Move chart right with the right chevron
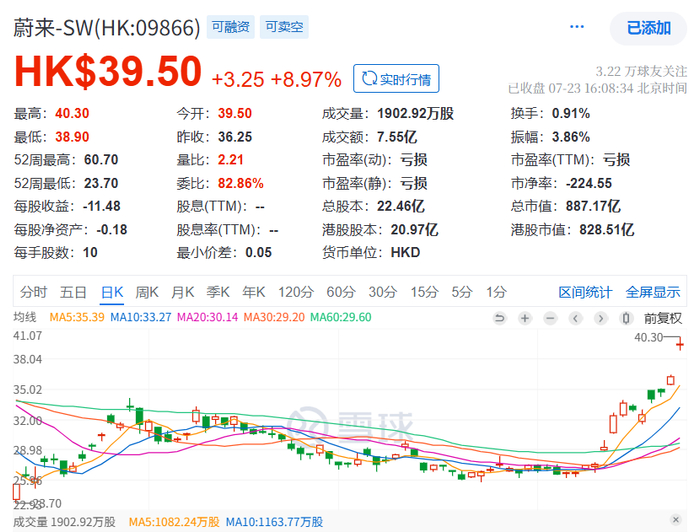The image size is (700, 532). tap(601, 318)
